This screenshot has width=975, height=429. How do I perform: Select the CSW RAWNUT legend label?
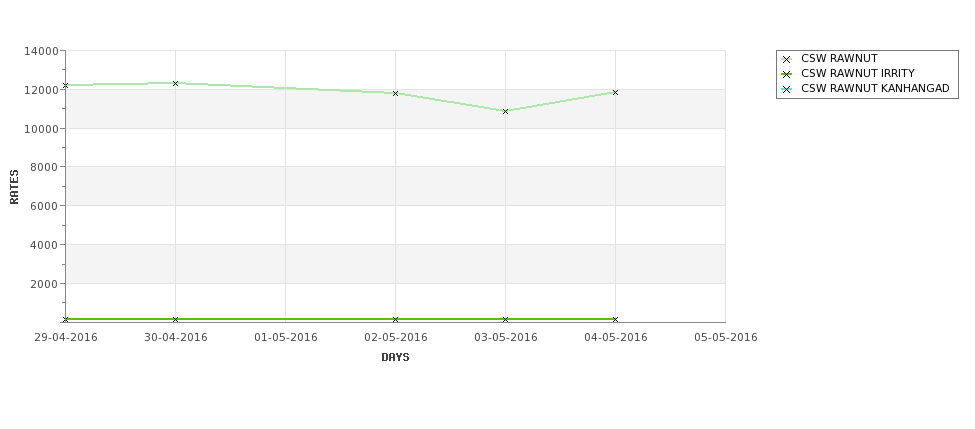[x=839, y=58]
